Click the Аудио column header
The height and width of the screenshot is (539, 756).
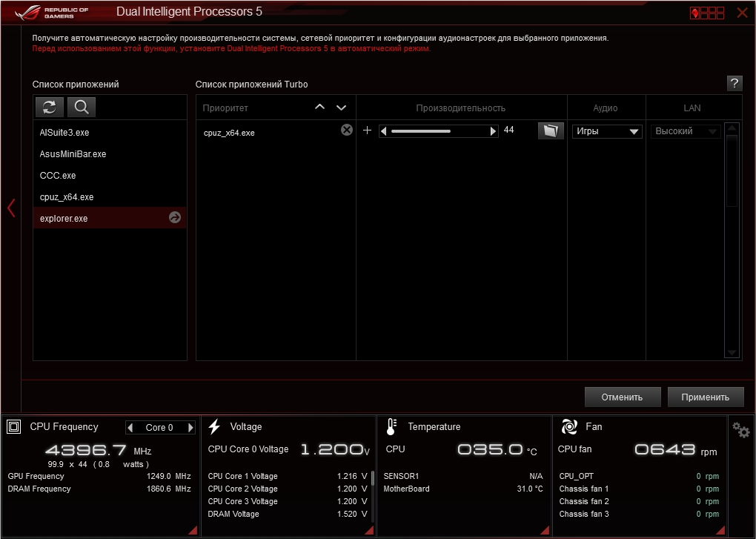(606, 108)
